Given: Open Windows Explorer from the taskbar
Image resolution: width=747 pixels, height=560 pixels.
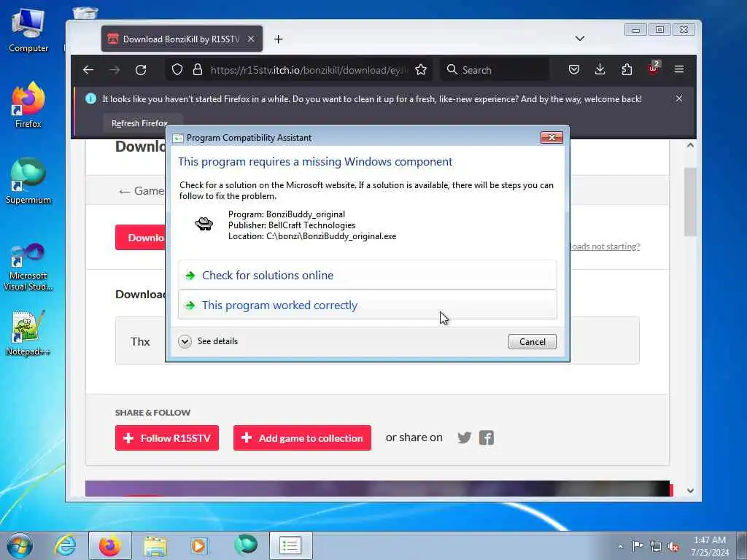Looking at the screenshot, I should click(x=155, y=545).
